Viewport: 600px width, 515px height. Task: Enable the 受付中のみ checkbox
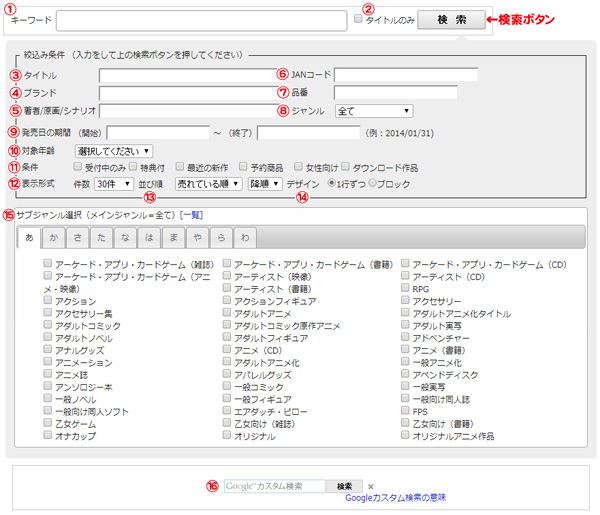pos(77,166)
